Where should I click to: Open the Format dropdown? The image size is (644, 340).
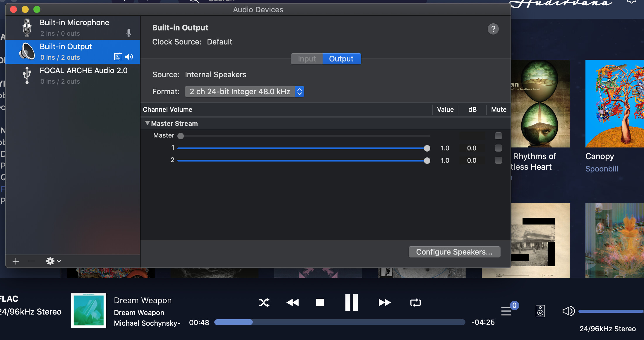click(299, 91)
